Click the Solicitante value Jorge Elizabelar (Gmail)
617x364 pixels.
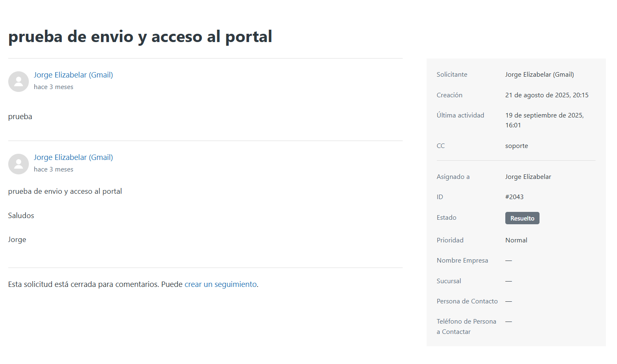click(x=539, y=75)
